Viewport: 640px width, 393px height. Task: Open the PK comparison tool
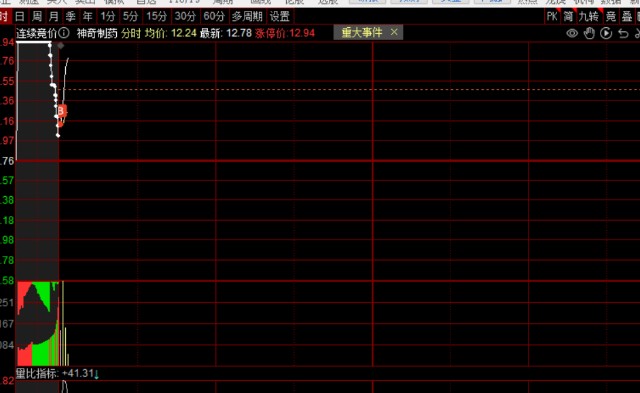coord(552,17)
